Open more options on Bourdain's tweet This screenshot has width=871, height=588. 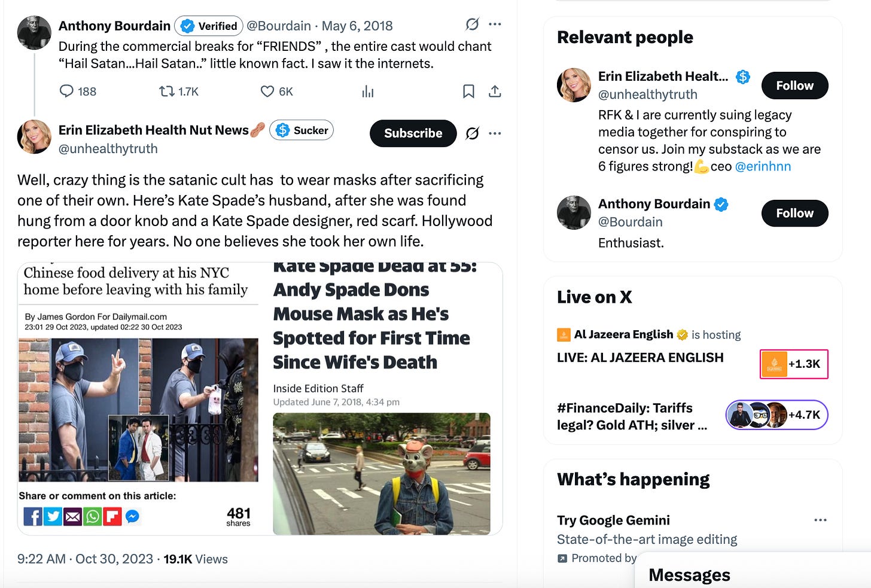[495, 25]
